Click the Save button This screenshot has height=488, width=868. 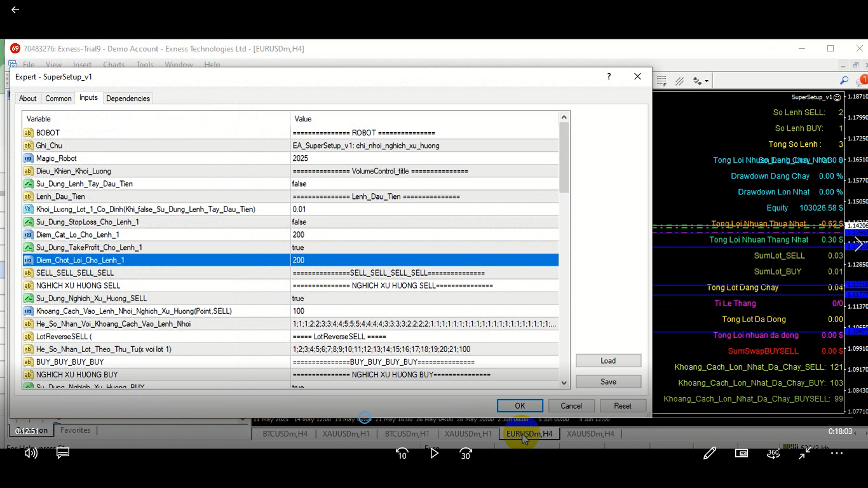point(608,381)
